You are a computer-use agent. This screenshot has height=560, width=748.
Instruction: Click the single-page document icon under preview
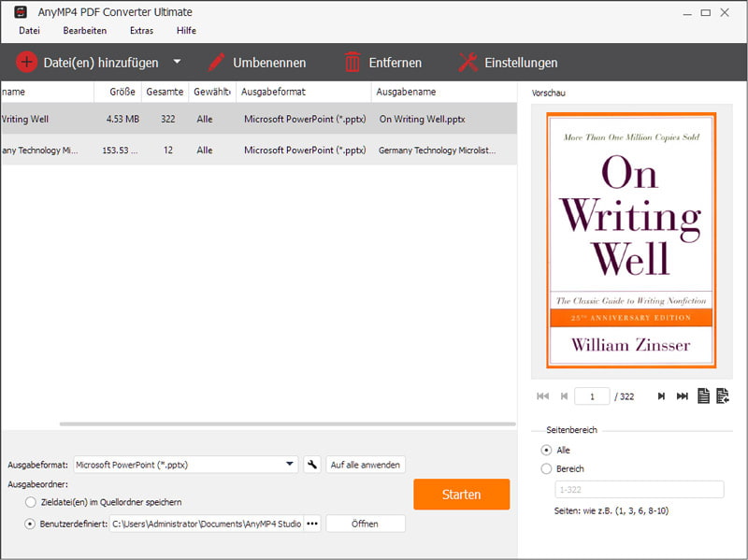(703, 395)
